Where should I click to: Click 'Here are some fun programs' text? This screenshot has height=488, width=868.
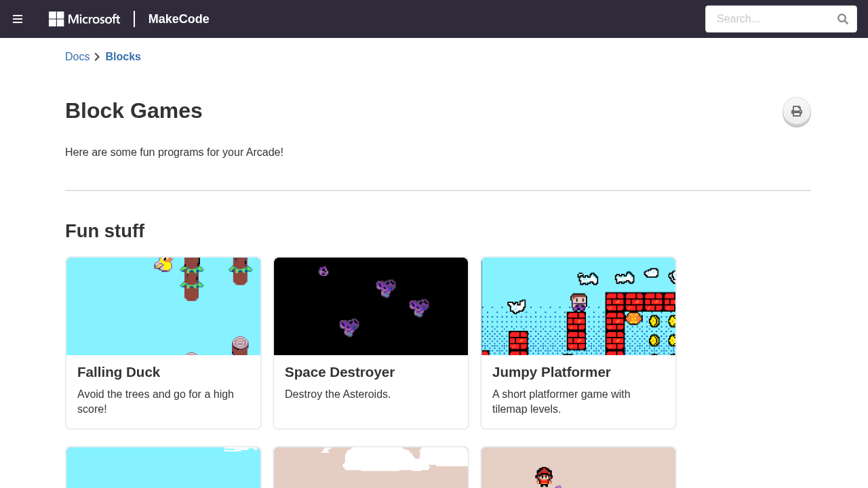(174, 152)
